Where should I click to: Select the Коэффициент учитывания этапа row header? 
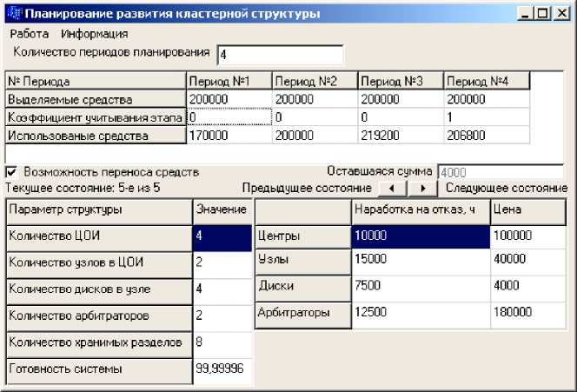pyautogui.click(x=96, y=117)
